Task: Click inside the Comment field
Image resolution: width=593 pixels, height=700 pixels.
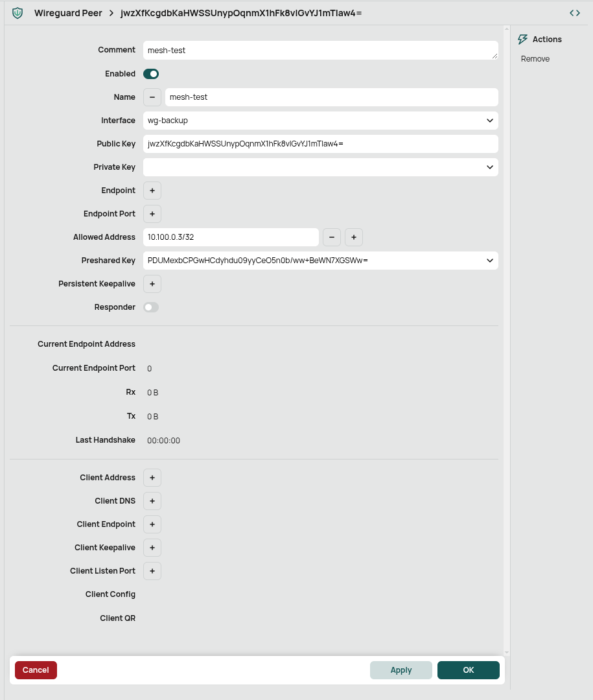Action: point(321,49)
